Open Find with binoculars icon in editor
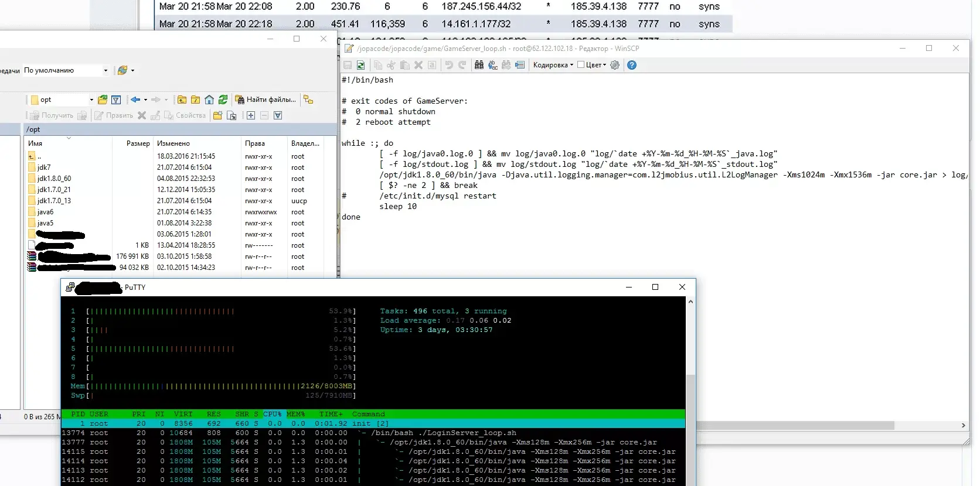980x486 pixels. click(479, 65)
